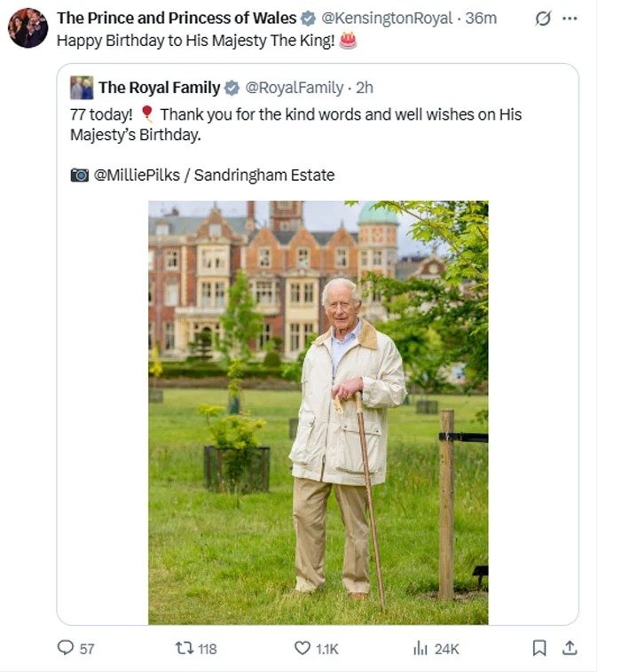Click the verified badge beside The Royal Family

(x=232, y=87)
